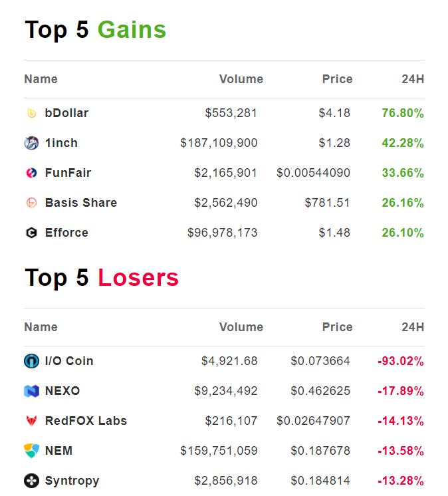This screenshot has width=448, height=496.
Task: Click the Syntropy coin icon
Action: click(32, 481)
